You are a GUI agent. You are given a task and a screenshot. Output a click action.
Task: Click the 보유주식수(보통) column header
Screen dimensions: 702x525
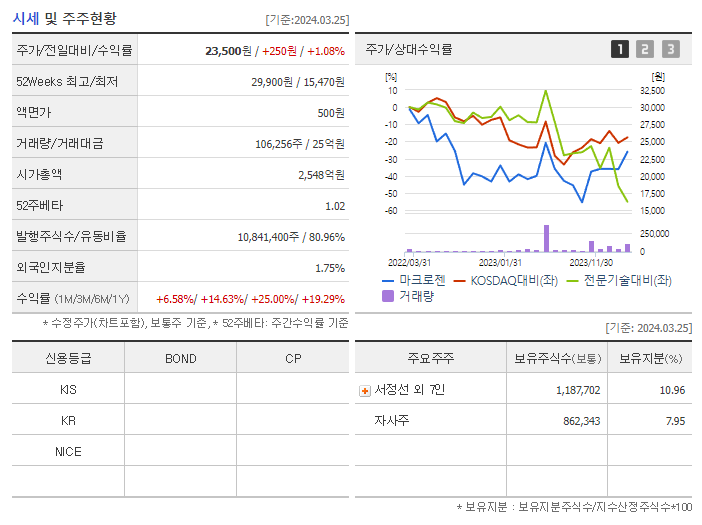557,358
